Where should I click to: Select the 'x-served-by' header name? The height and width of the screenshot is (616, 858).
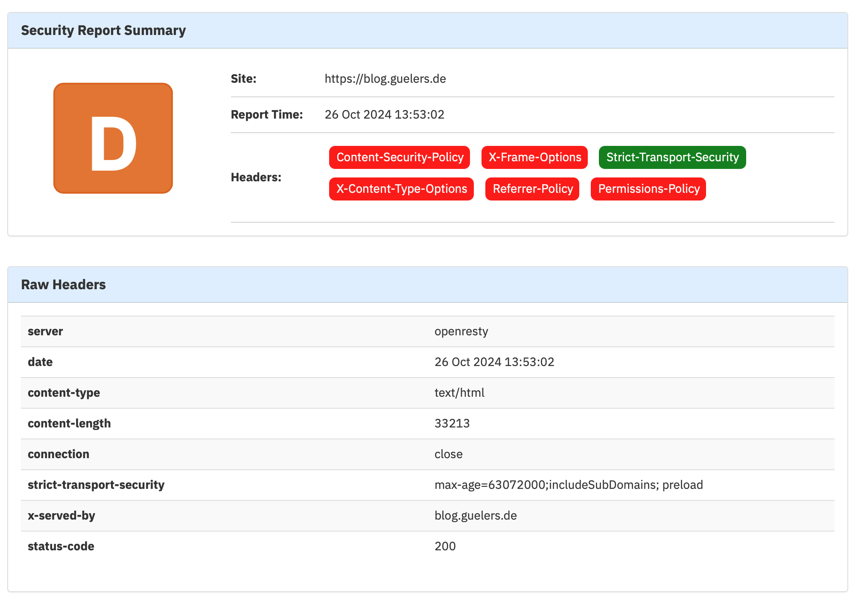[x=61, y=516]
